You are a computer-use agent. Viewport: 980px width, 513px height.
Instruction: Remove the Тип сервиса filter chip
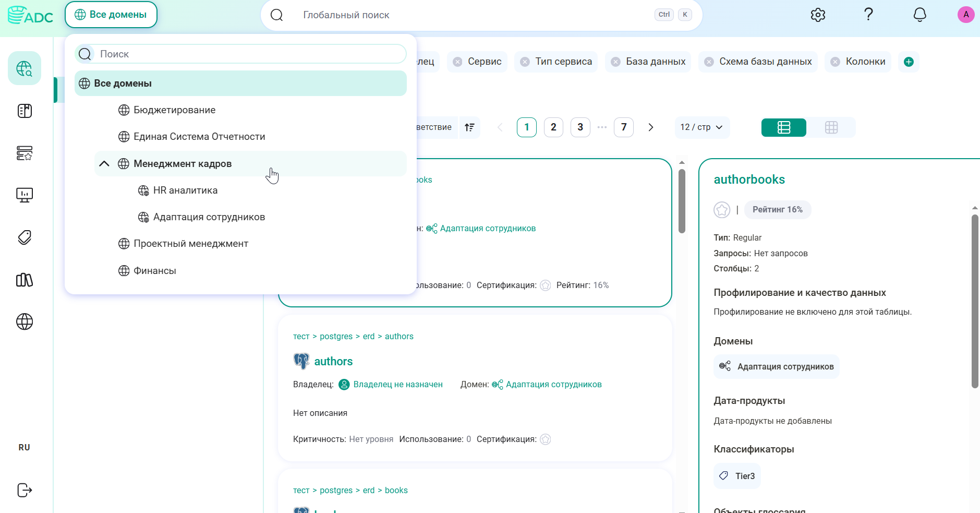pos(525,62)
